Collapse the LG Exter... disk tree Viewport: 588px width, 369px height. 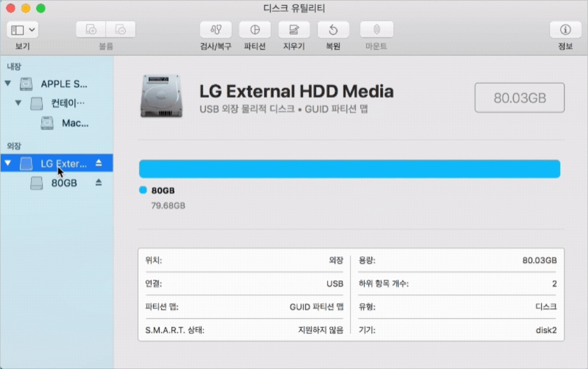[x=8, y=164]
